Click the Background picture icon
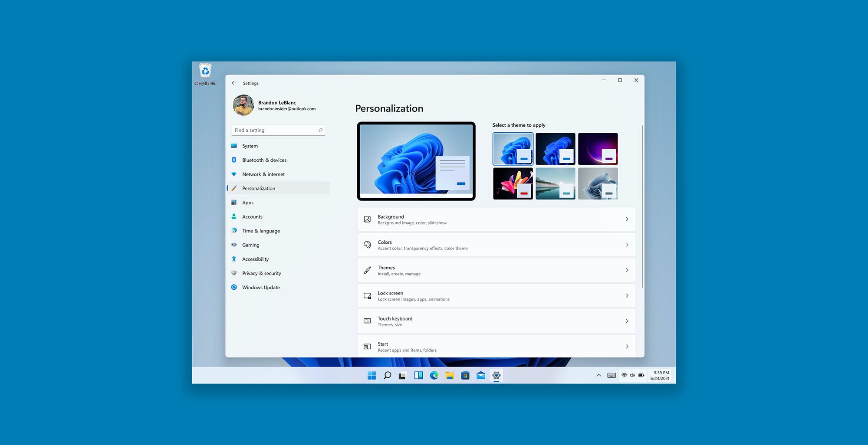The image size is (868, 445). (367, 219)
